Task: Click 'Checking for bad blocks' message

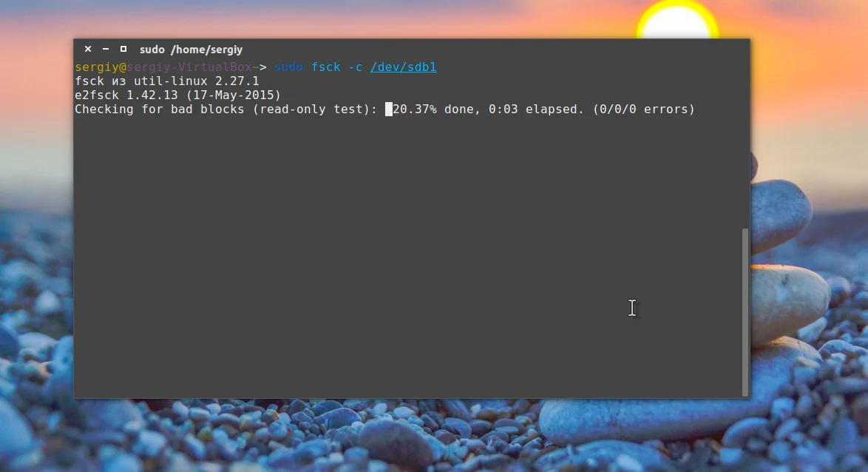Action: pos(160,109)
